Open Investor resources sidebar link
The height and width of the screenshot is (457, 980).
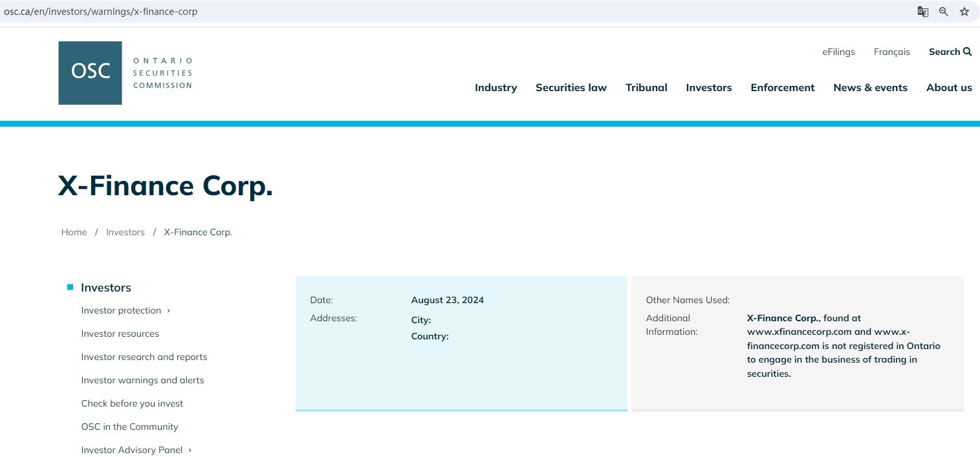(120, 334)
